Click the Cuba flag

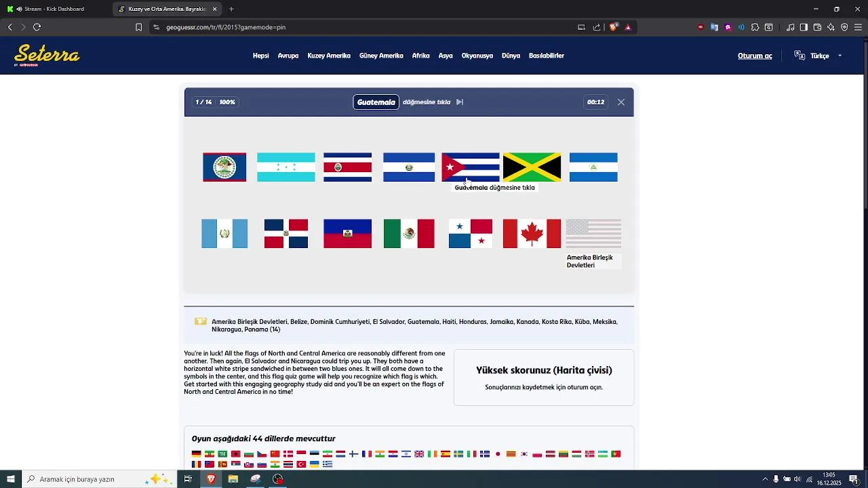[471, 167]
